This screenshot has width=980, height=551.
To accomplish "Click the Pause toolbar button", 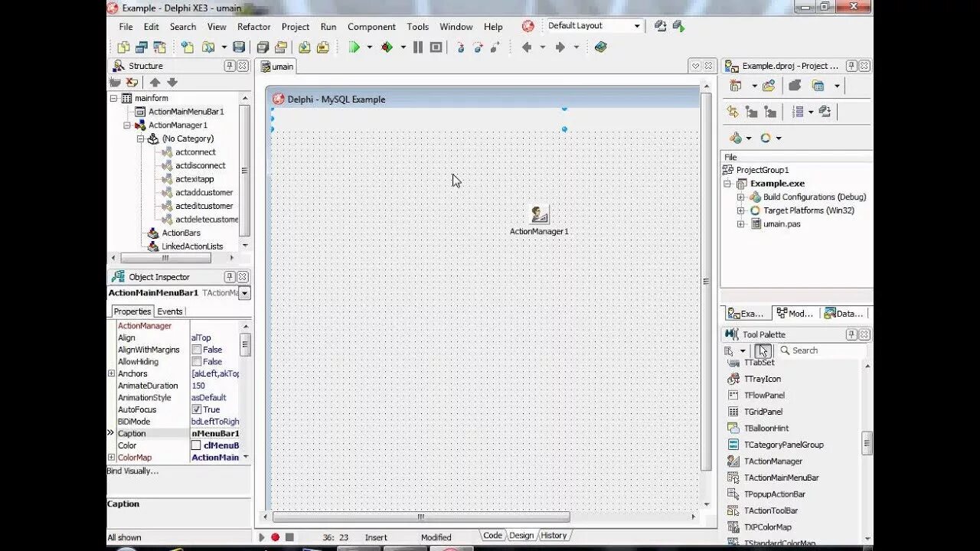I will click(x=417, y=47).
